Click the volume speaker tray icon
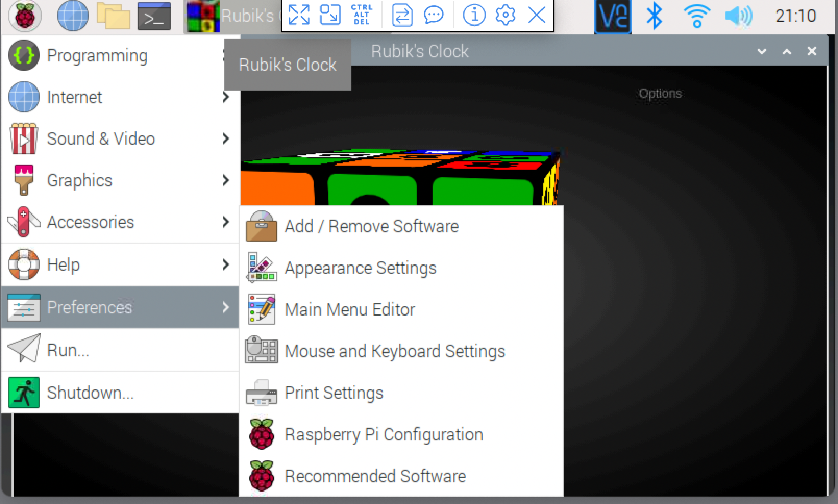This screenshot has height=504, width=838. coord(738,16)
